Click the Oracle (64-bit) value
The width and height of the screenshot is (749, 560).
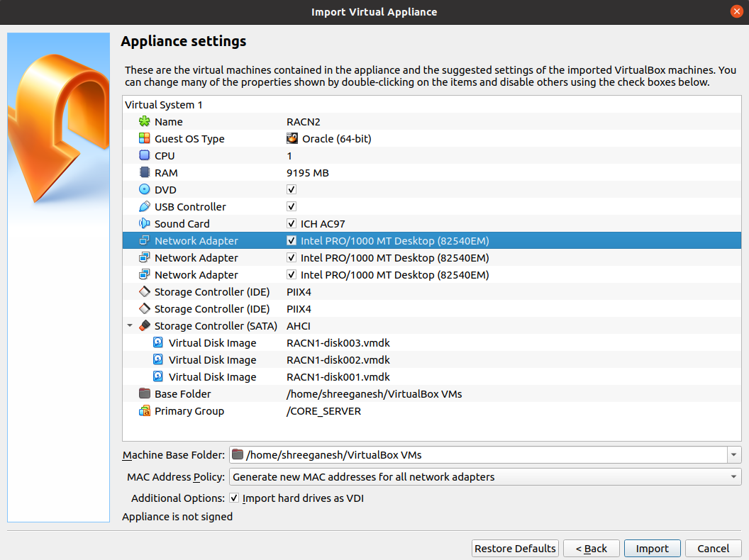click(337, 138)
